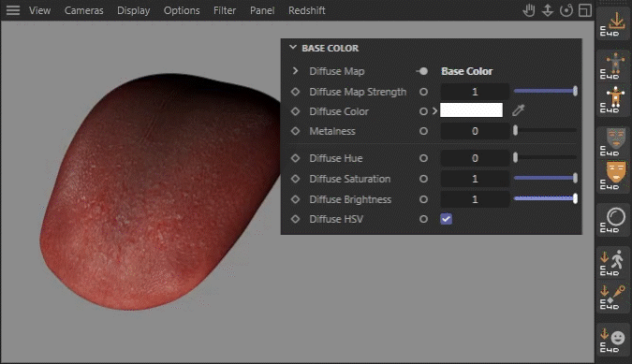Click the toggle viewport layout icon
The image size is (632, 364).
[x=585, y=10]
